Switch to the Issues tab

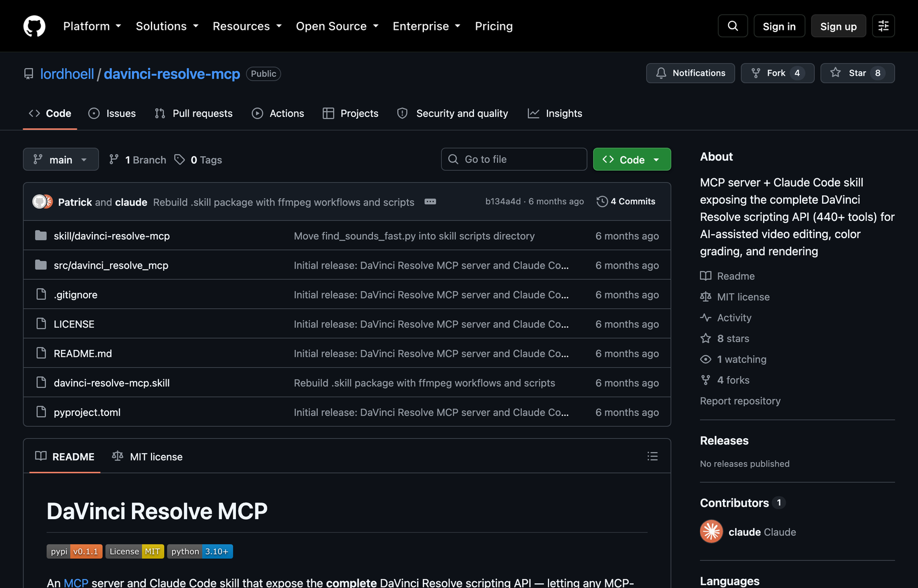(112, 113)
